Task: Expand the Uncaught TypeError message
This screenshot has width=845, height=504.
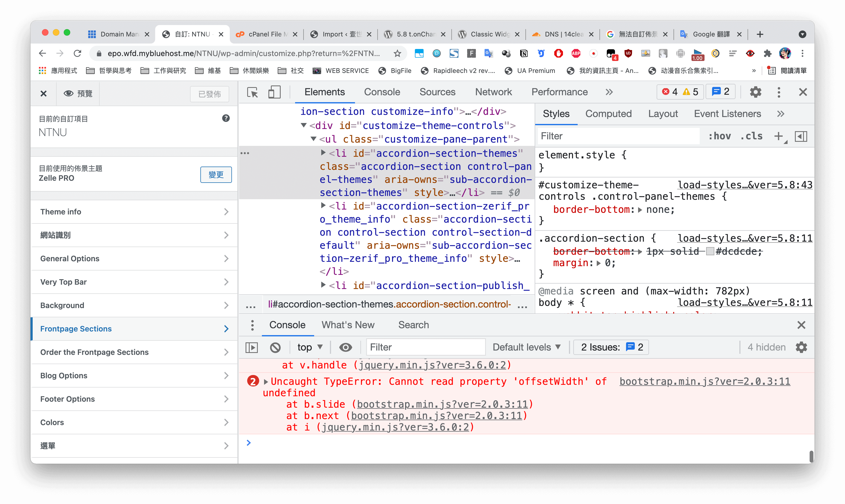Action: click(266, 382)
